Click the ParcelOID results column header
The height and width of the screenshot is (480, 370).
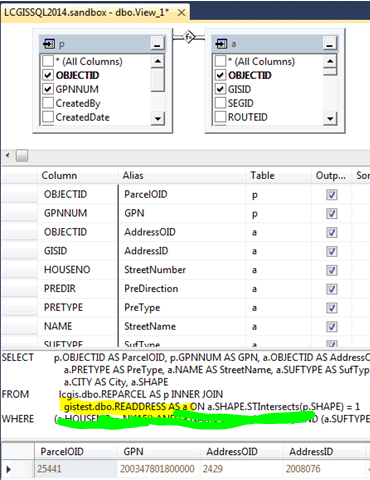click(x=76, y=452)
